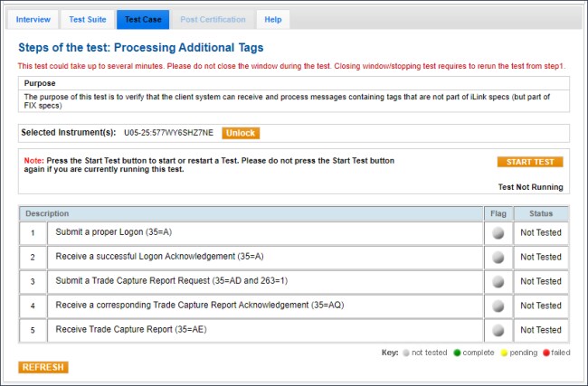Click flag indicator for step 1 Logon
588x386 pixels.
(498, 233)
